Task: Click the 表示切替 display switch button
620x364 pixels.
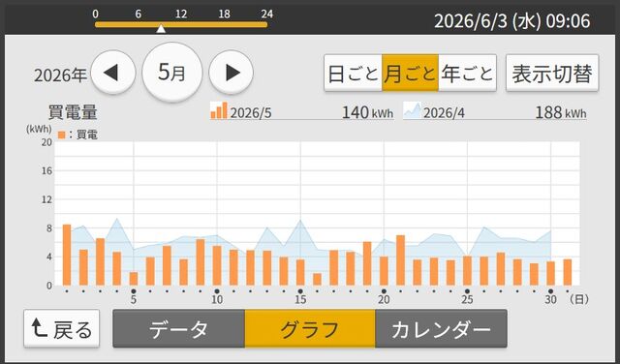Action: coord(552,74)
